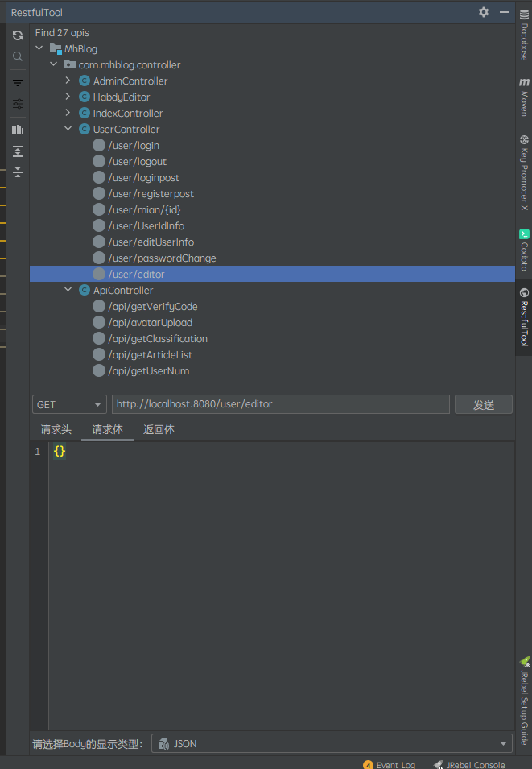Select the /api/getVerifyCode API

pyautogui.click(x=153, y=307)
